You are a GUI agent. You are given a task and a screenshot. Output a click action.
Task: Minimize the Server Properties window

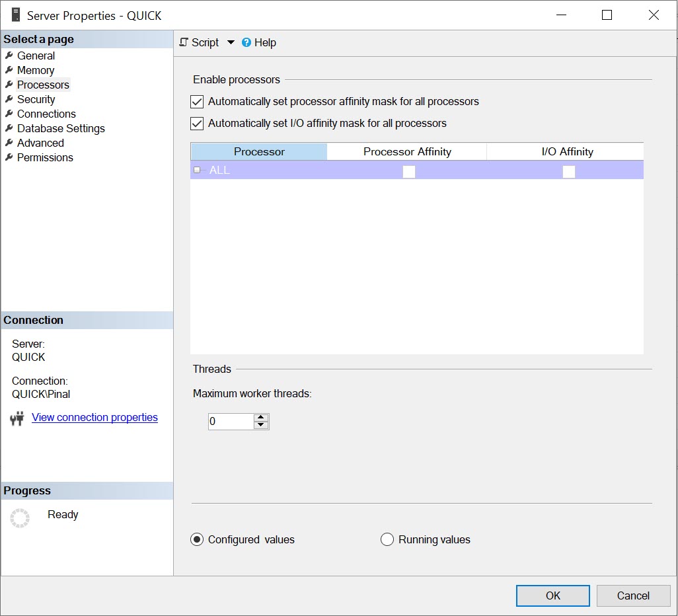[x=561, y=15]
